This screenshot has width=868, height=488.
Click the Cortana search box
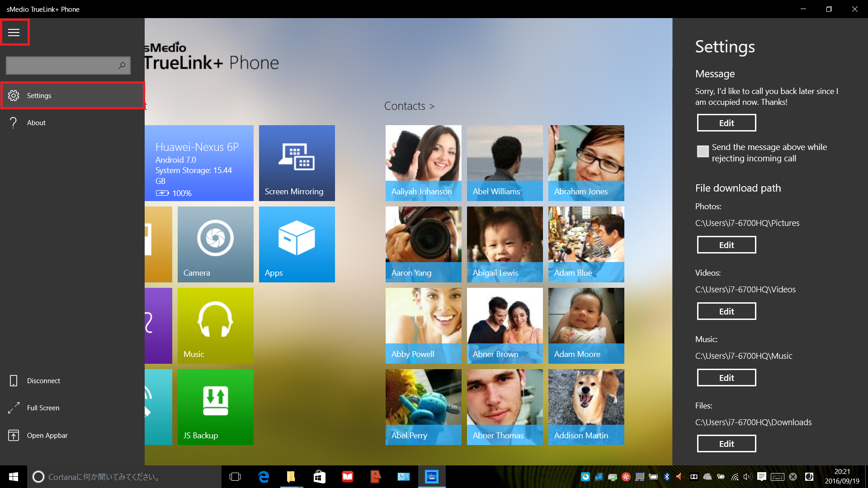pos(124,477)
